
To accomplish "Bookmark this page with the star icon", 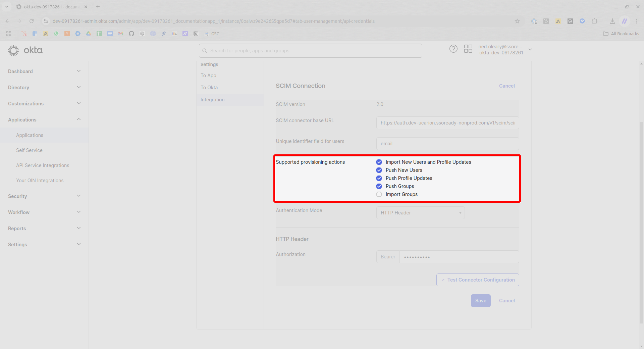I will [x=517, y=21].
